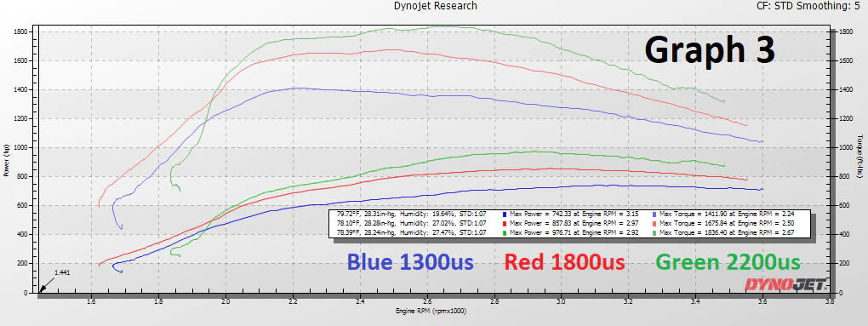Click the Dynojet logo in the corner

tap(786, 284)
